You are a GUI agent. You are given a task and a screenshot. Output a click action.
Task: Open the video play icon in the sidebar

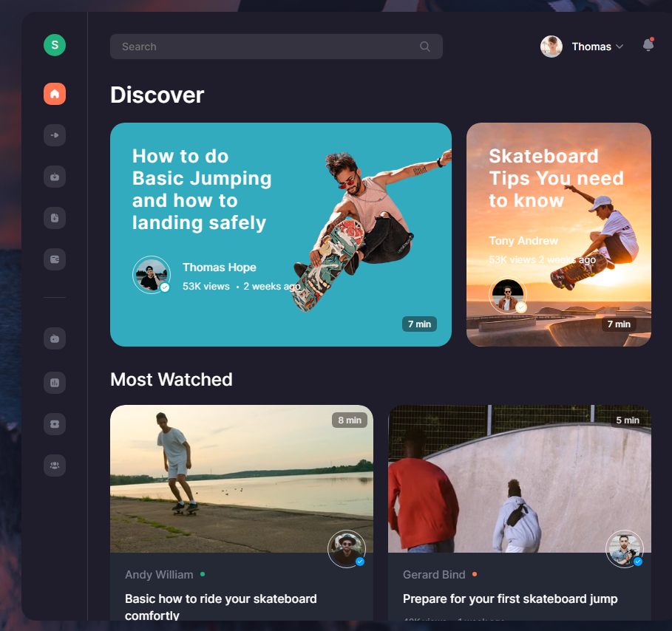click(55, 135)
